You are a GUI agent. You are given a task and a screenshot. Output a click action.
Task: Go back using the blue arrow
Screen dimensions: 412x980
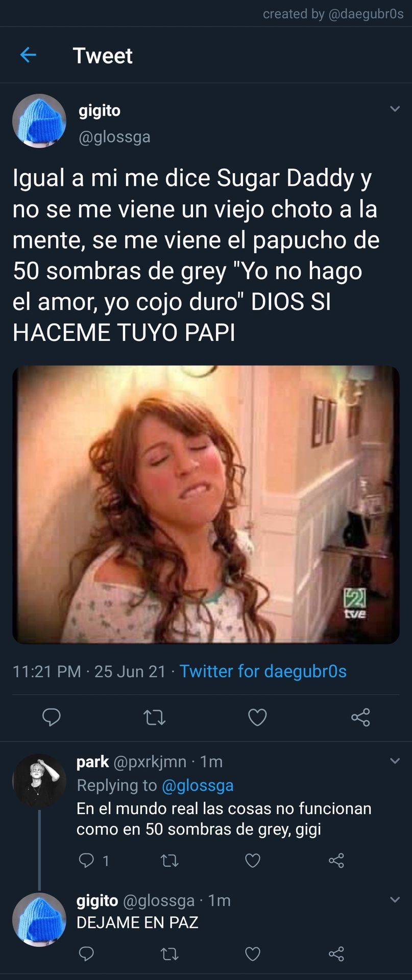28,55
